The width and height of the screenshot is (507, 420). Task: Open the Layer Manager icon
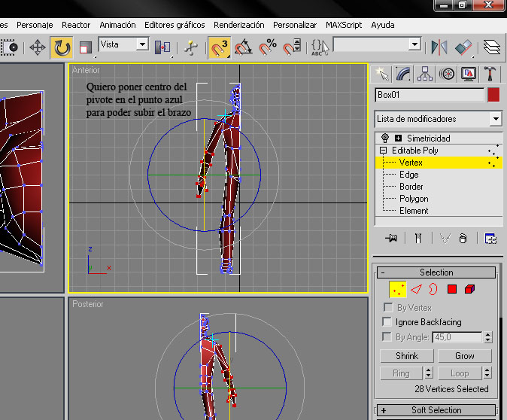492,47
